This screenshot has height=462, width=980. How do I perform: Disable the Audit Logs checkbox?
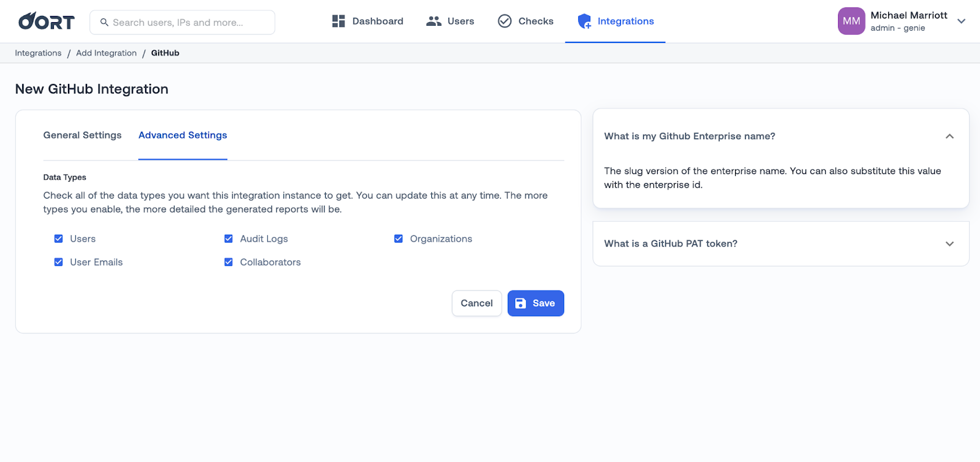(228, 239)
